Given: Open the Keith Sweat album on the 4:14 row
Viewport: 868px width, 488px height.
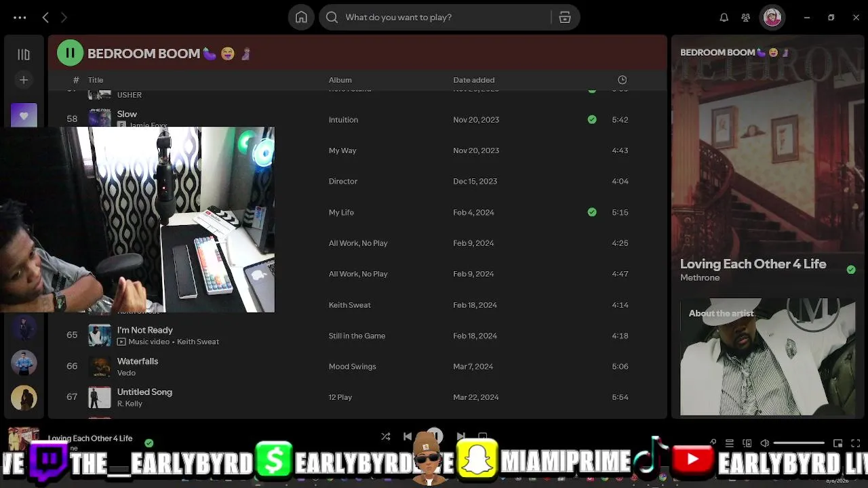Looking at the screenshot, I should pos(350,305).
